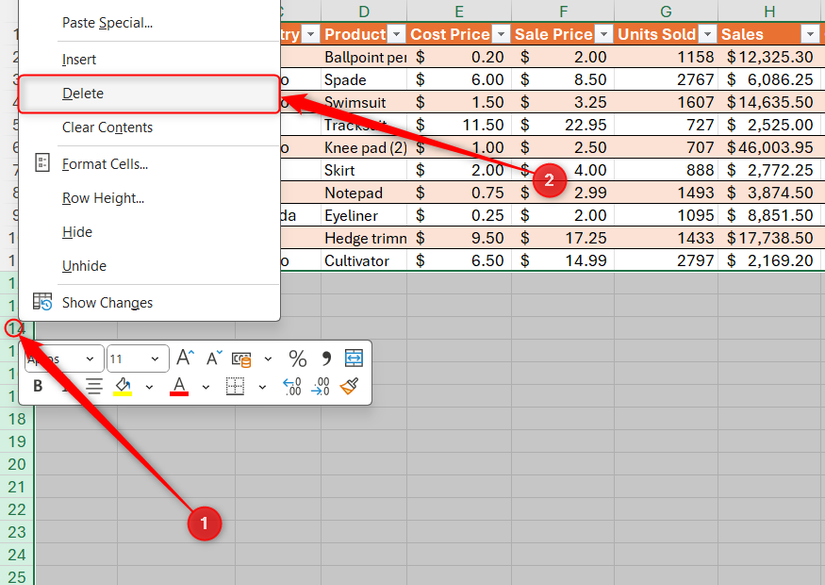Select the Percent Style icon
The height and width of the screenshot is (585, 825).
click(297, 357)
